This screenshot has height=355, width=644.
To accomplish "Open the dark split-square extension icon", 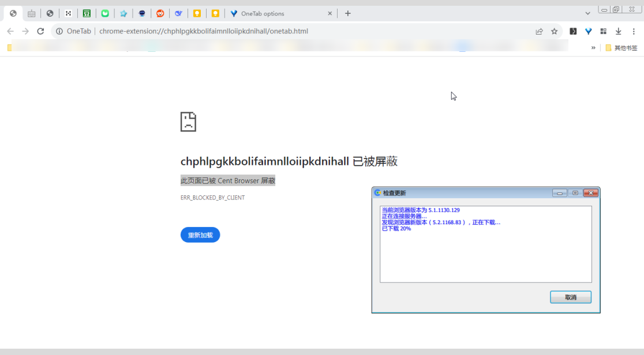I will 573,31.
